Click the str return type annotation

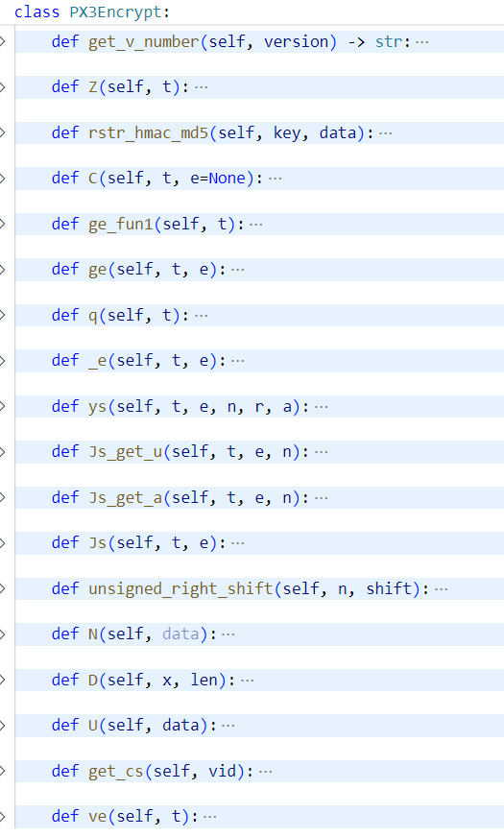coord(389,41)
